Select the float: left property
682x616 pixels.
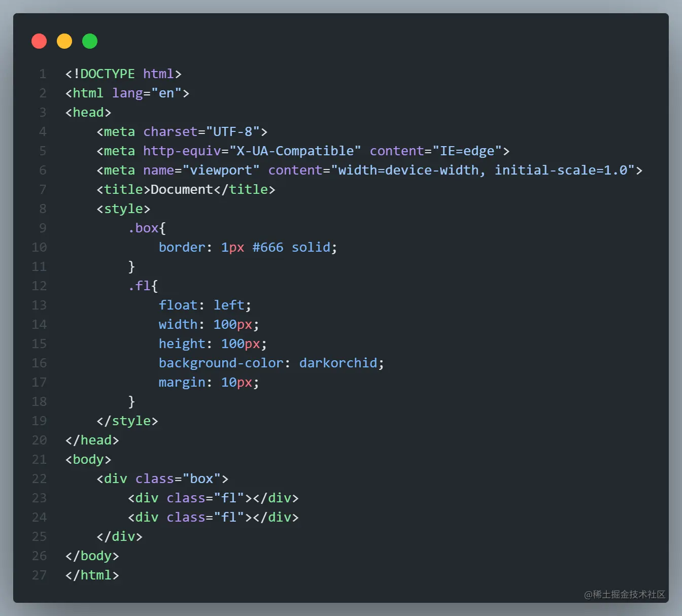[203, 305]
